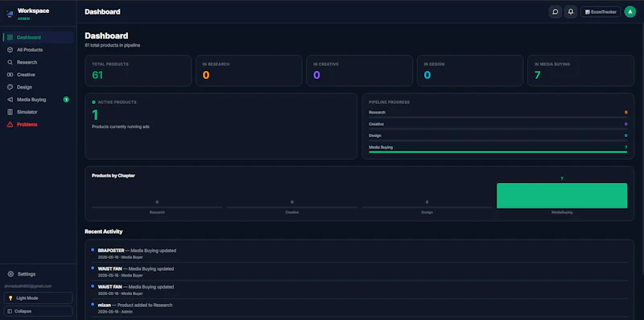Image resolution: width=644 pixels, height=320 pixels.
Task: Click the Simulator calculator icon
Action: coord(10,112)
